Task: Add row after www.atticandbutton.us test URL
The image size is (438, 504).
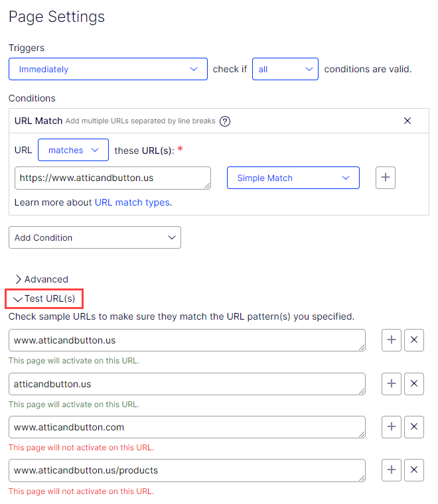Action: 392,340
